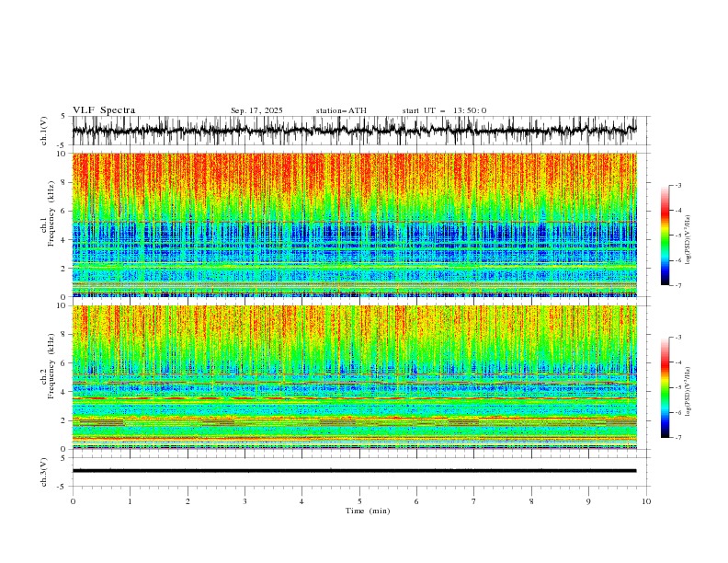Click the '-3' value on ch.1 colorbar
Screen dimensions: 728x563
pos(678,185)
